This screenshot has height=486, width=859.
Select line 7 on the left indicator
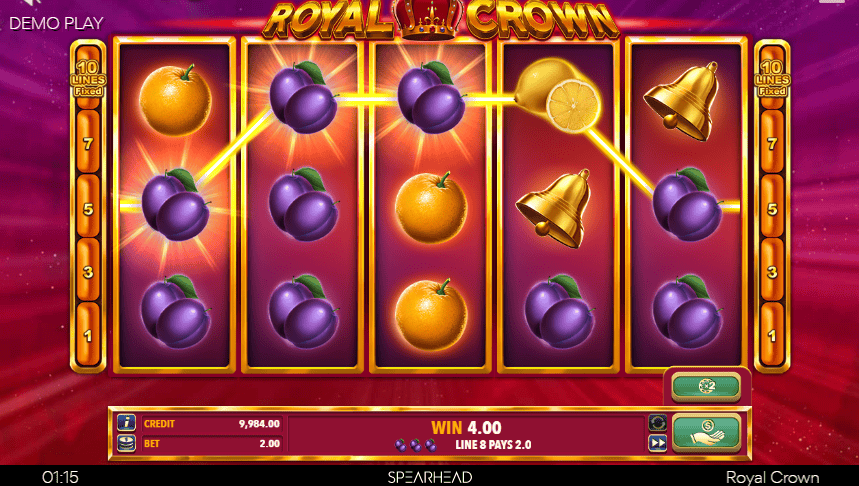pyautogui.click(x=88, y=143)
